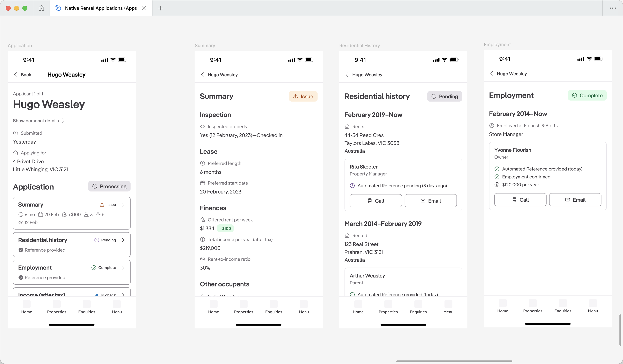Email Yvonne Flourish
This screenshot has height=364, width=623.
pos(575,200)
